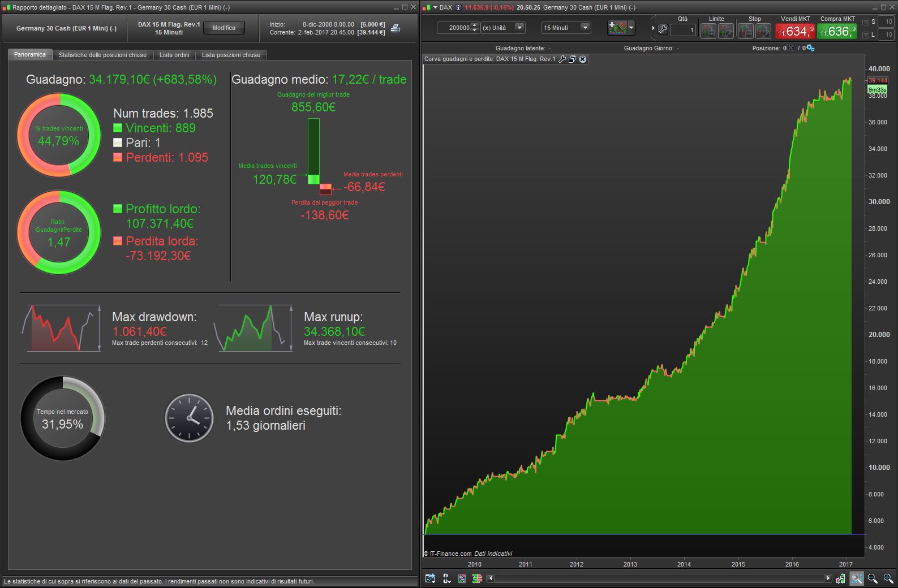This screenshot has width=898, height=588.
Task: Click Compra MKT buy price button
Action: tap(837, 31)
